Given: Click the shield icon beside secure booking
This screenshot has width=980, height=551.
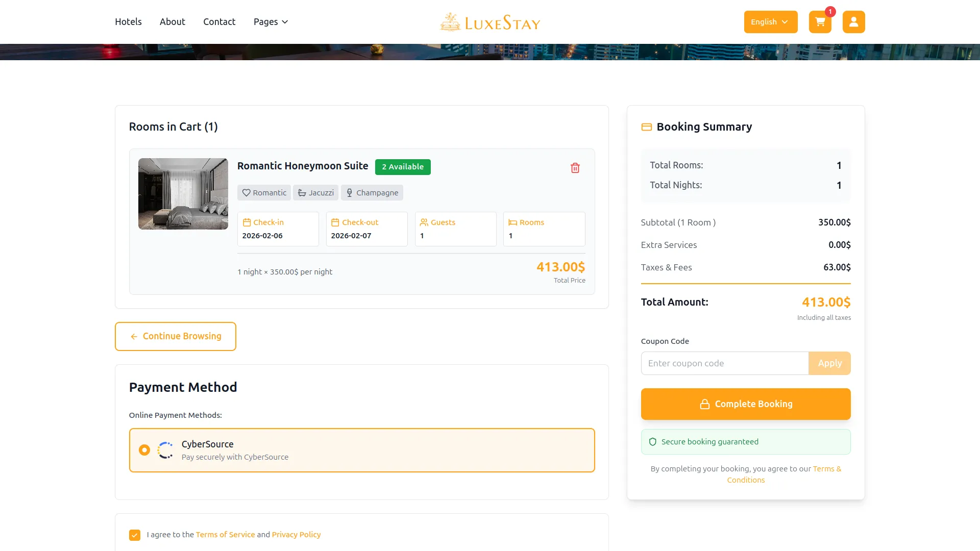Looking at the screenshot, I should pos(652,442).
